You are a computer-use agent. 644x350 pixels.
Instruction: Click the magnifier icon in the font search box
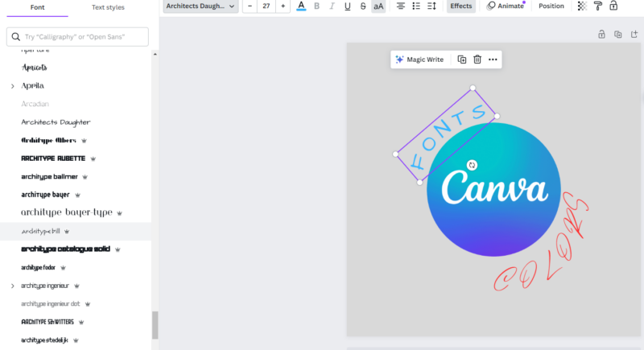pyautogui.click(x=15, y=37)
